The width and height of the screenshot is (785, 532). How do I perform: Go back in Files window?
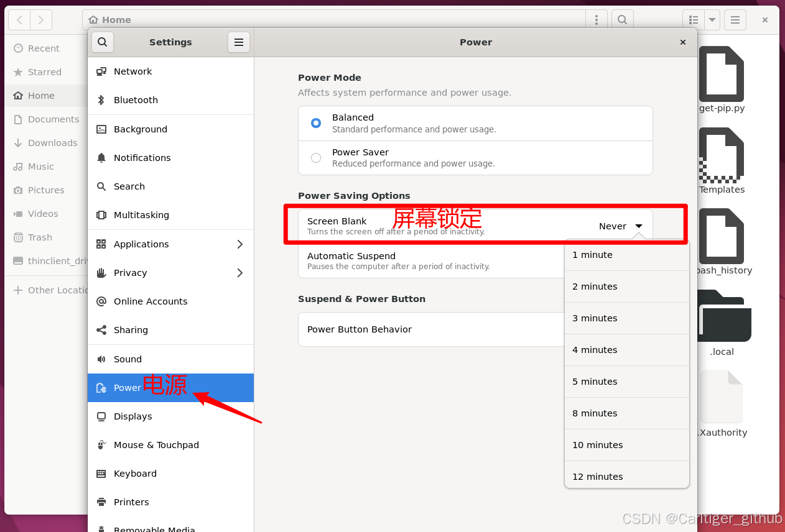pos(19,20)
